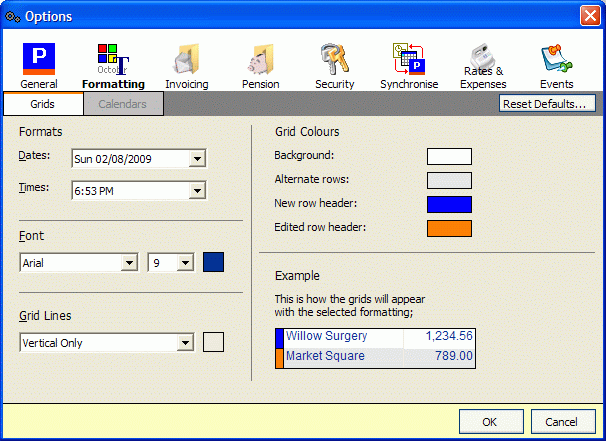Switch to the Calendars tab
This screenshot has width=606, height=441.
[x=123, y=104]
